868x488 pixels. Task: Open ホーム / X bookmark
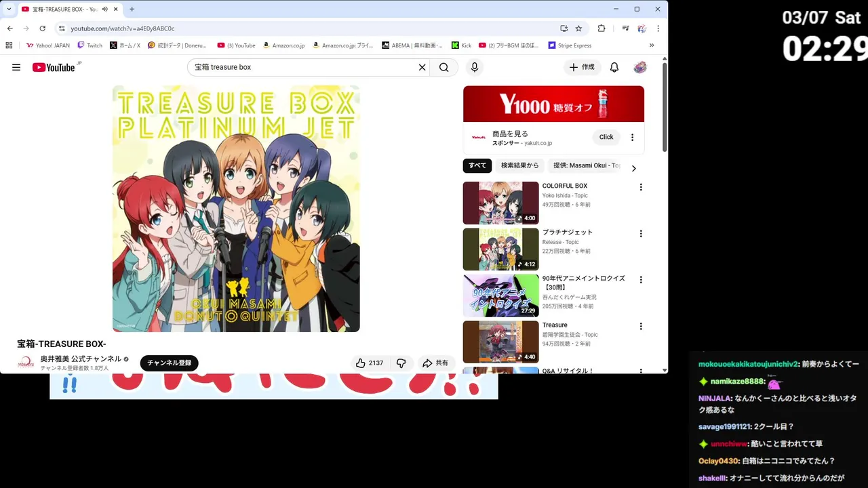tap(124, 45)
